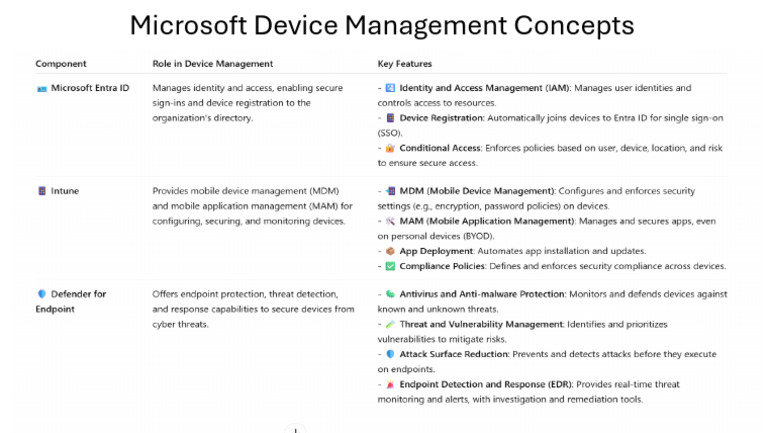This screenshot has width=768, height=433.
Task: Click the Antivirus and Anti-malware icon
Action: pyautogui.click(x=390, y=294)
